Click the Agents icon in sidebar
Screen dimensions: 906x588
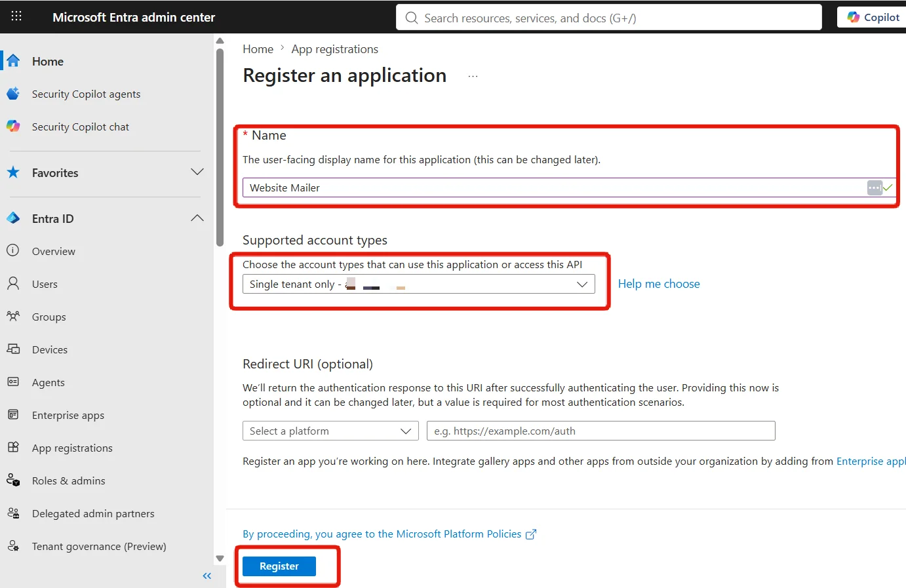pyautogui.click(x=13, y=382)
